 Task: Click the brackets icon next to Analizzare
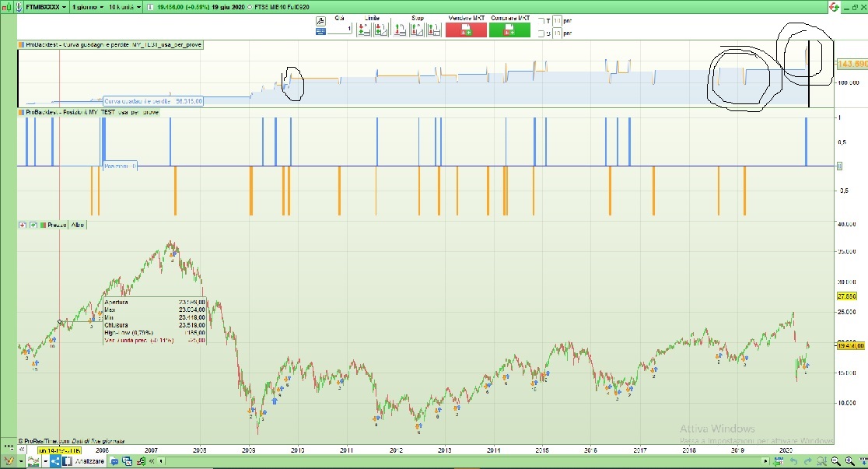pyautogui.click(x=67, y=461)
